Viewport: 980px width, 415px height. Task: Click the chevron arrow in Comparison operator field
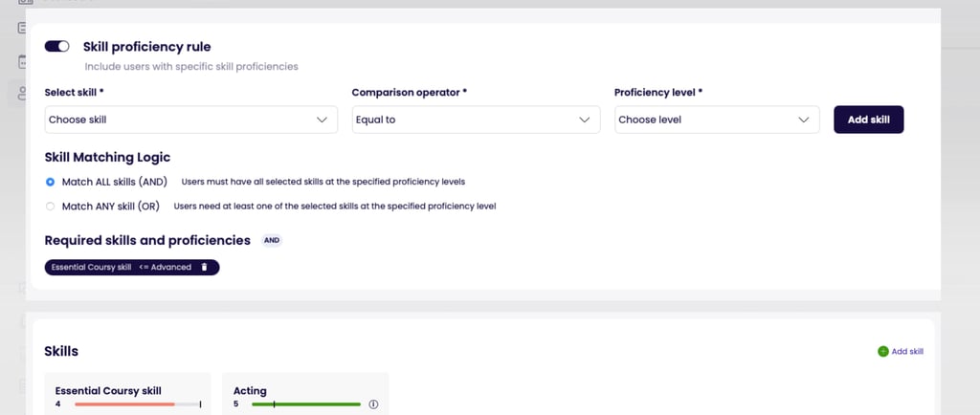point(584,120)
